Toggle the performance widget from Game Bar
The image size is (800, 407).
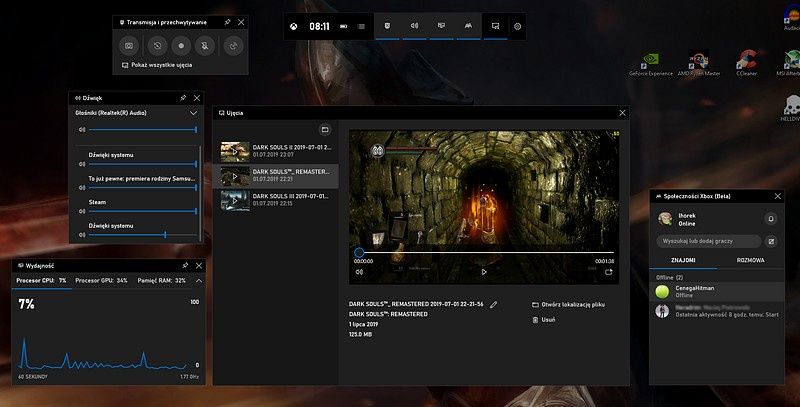coord(441,26)
